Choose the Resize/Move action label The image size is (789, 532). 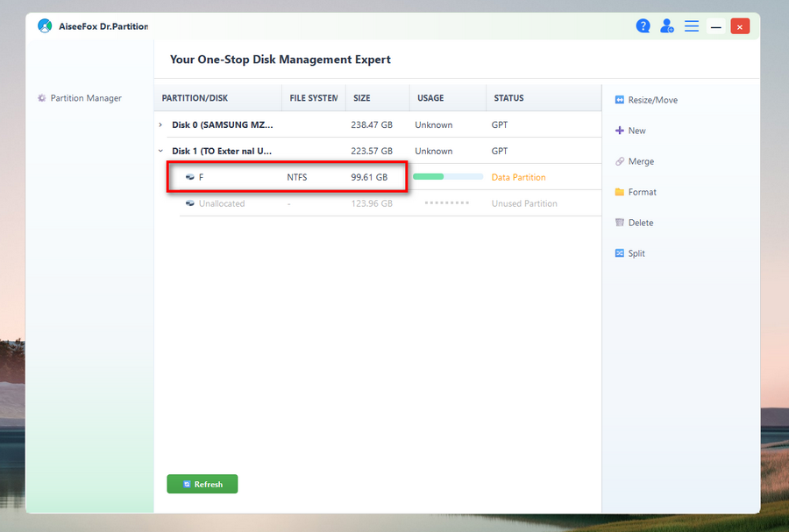pos(652,100)
